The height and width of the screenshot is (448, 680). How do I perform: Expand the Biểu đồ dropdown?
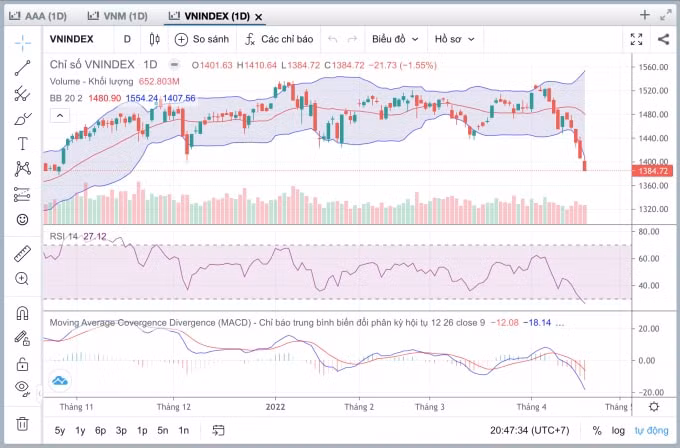click(395, 39)
